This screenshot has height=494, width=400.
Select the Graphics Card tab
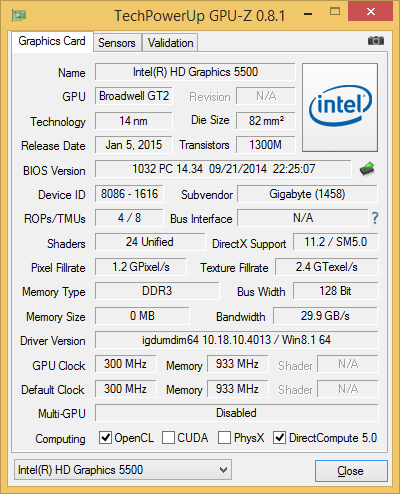[52, 41]
